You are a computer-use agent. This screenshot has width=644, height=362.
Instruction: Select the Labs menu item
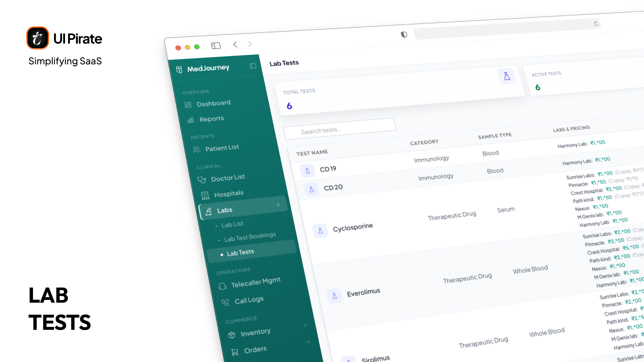pos(244,208)
